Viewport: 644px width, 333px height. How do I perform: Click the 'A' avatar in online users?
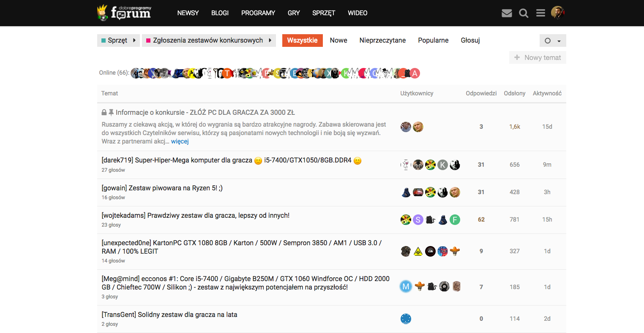[415, 73]
